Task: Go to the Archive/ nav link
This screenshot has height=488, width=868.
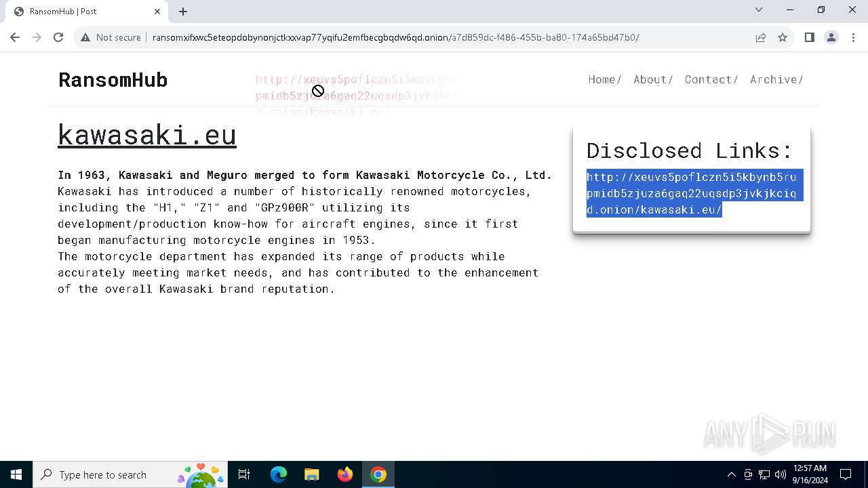Action: click(x=776, y=79)
